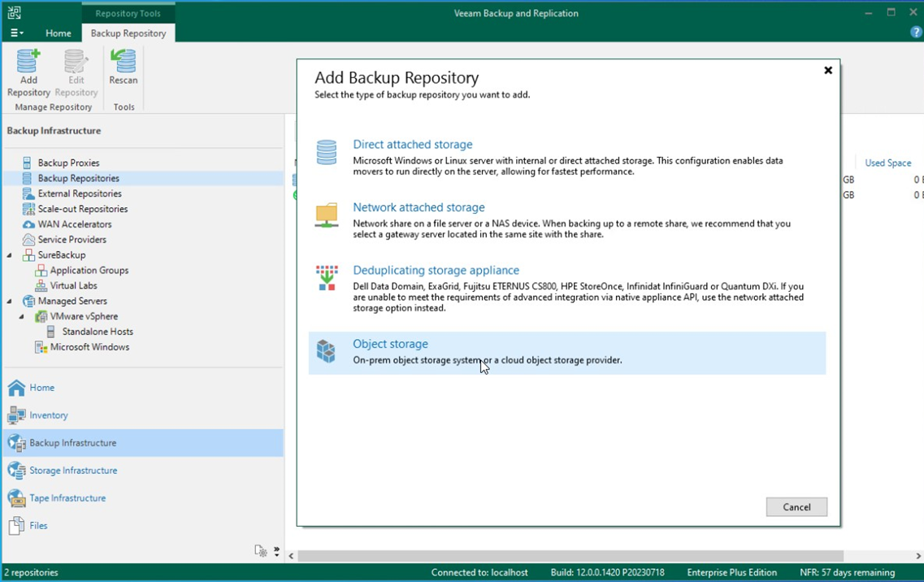
Task: Click the "Connected to: localhost" status text
Action: click(x=479, y=572)
